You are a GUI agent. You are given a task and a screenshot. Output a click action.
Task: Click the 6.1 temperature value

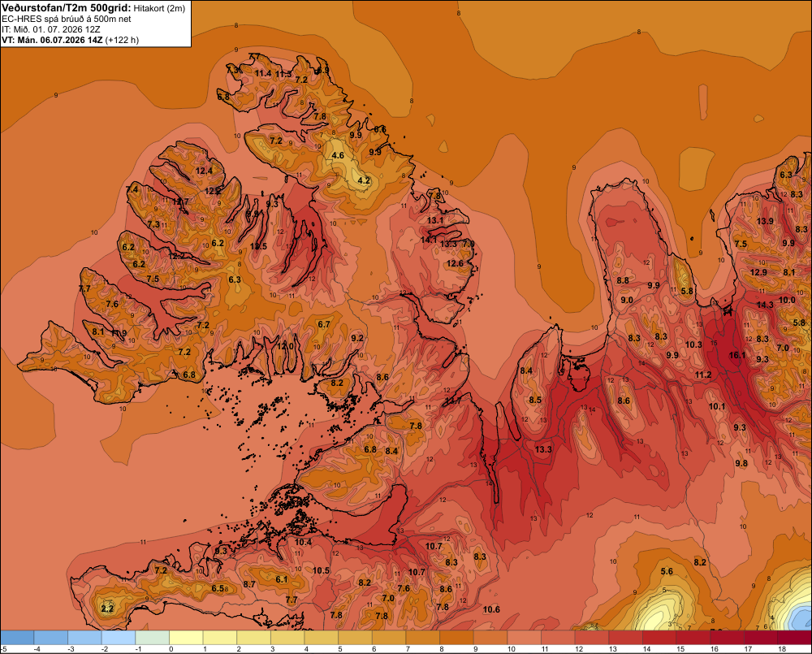pyautogui.click(x=281, y=579)
